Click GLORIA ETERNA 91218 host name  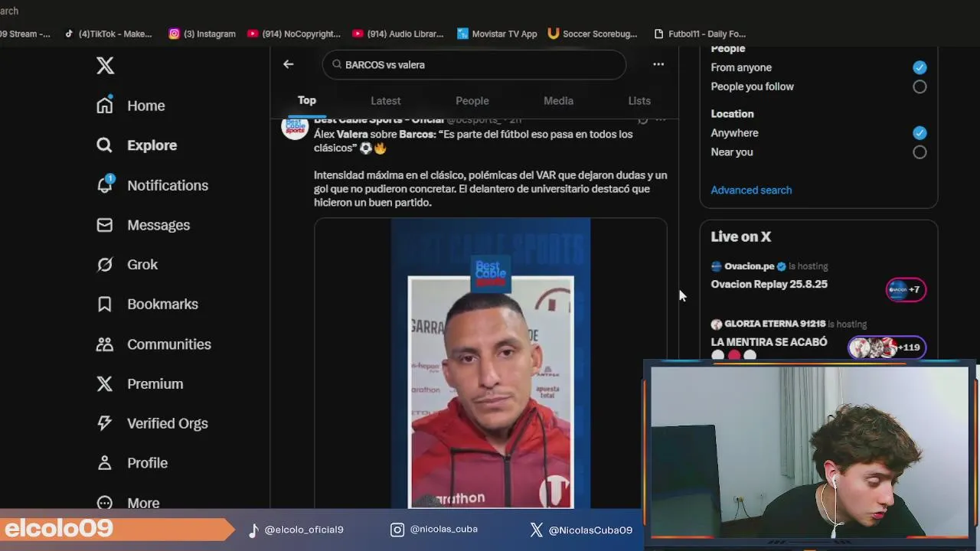pyautogui.click(x=775, y=324)
